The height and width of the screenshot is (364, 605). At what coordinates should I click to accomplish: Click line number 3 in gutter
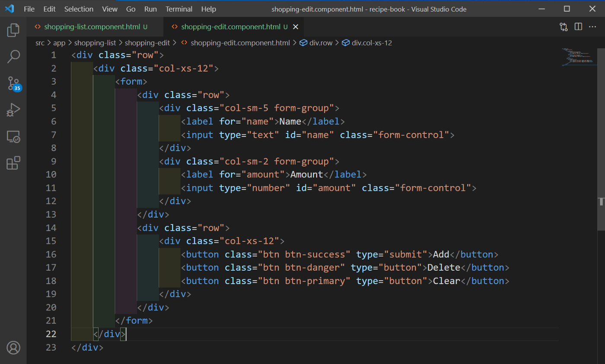tap(53, 82)
